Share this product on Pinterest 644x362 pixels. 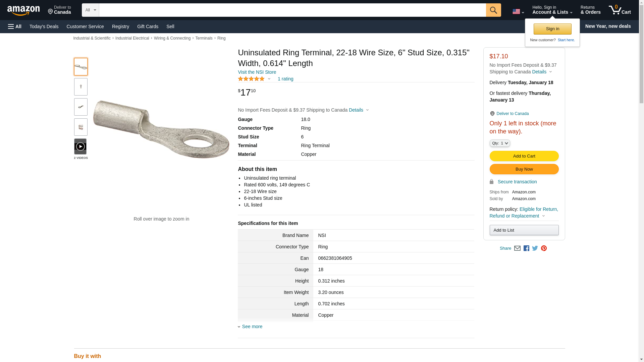point(544,248)
